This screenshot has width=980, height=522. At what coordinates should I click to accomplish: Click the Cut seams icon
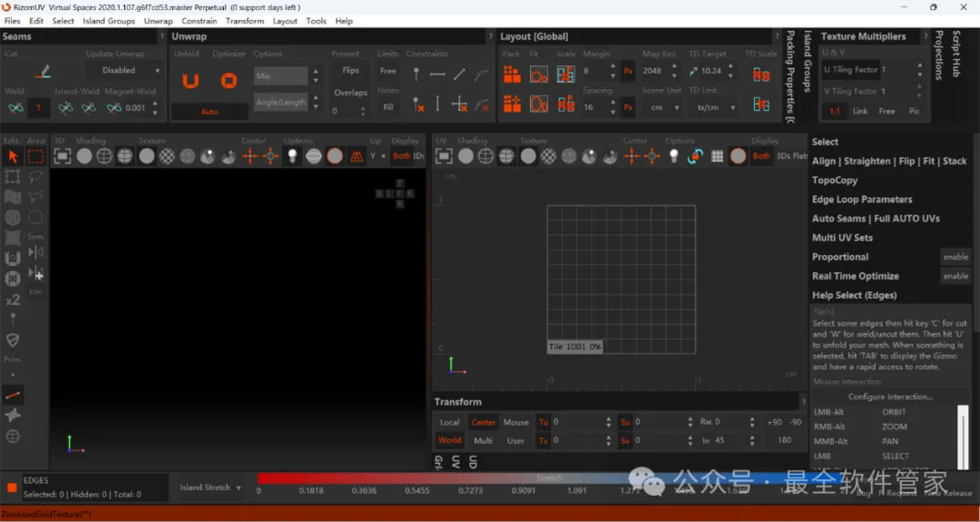point(42,72)
